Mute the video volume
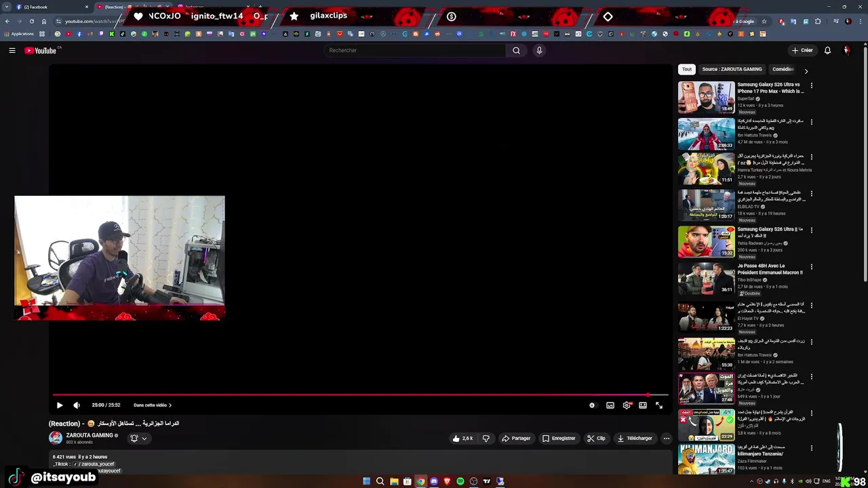This screenshot has height=488, width=868. point(77,405)
